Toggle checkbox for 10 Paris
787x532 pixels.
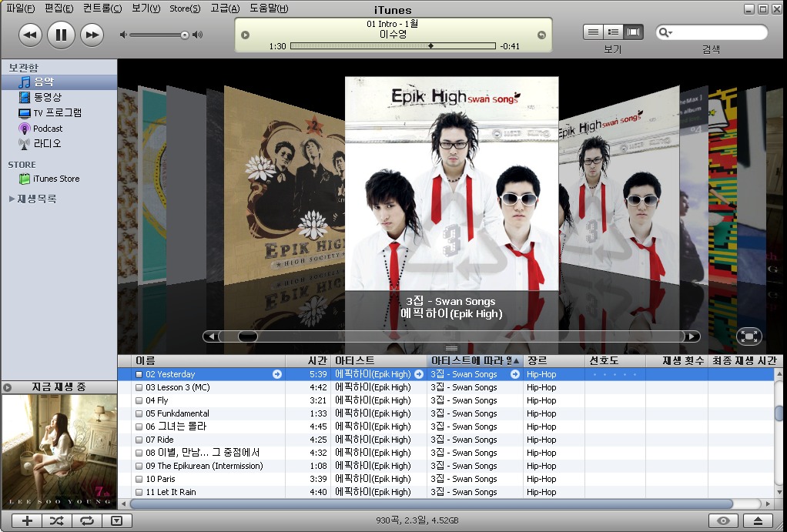pos(139,478)
